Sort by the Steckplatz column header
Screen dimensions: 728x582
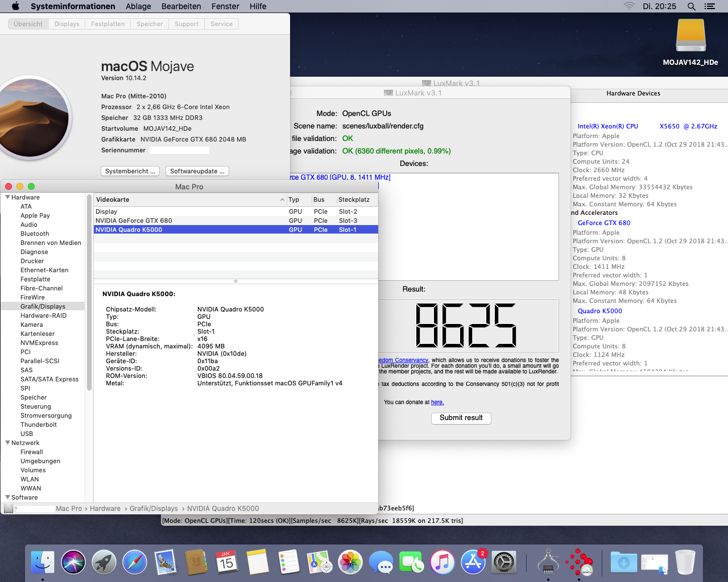(357, 199)
